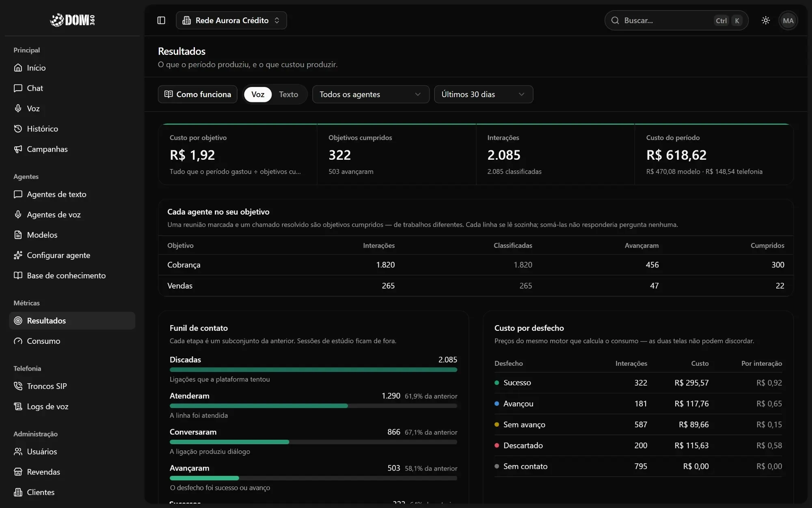Click the Consumo gauge icon
Image resolution: width=812 pixels, height=508 pixels.
click(18, 341)
